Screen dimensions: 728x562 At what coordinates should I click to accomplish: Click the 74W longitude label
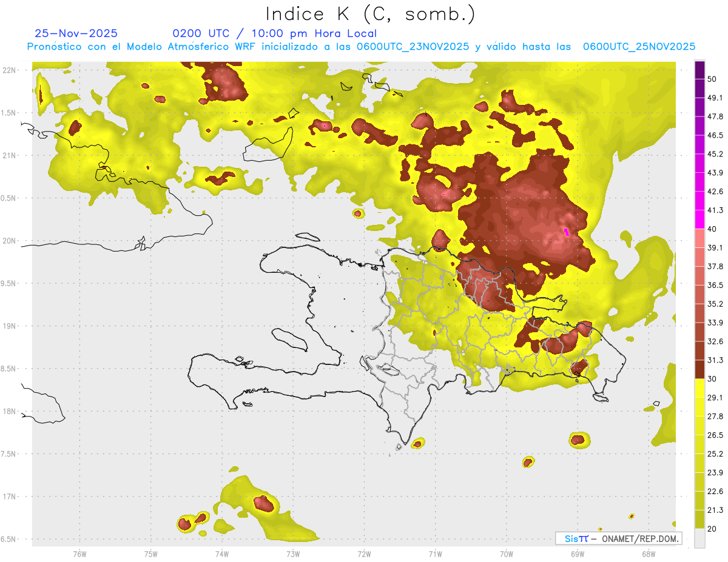click(x=222, y=554)
